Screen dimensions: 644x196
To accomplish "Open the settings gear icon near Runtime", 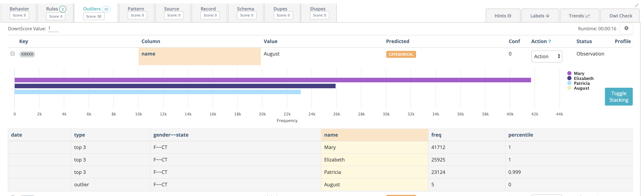I will point(626,28).
